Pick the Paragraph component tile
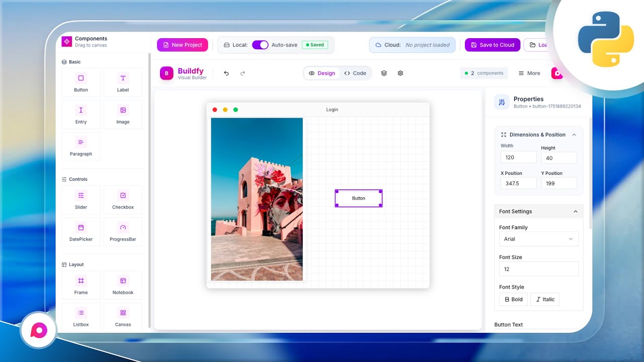This screenshot has width=644, height=362. coord(81,147)
